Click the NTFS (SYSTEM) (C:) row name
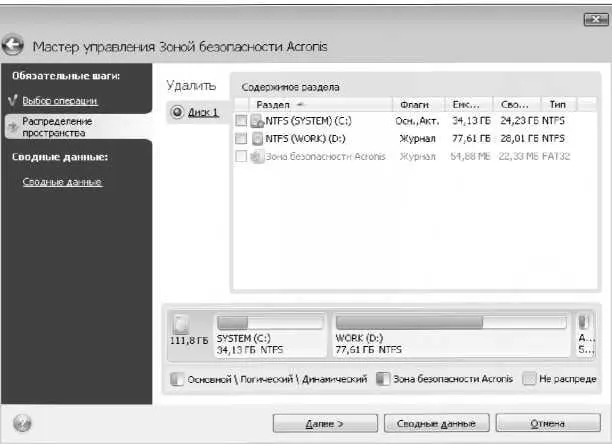This screenshot has width=612, height=444. click(x=308, y=121)
